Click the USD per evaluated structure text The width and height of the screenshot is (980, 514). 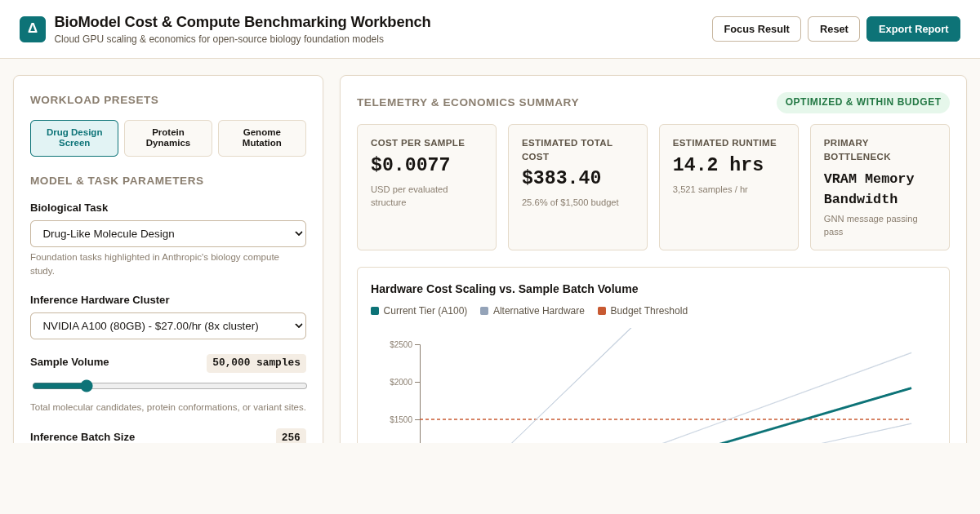tap(409, 196)
